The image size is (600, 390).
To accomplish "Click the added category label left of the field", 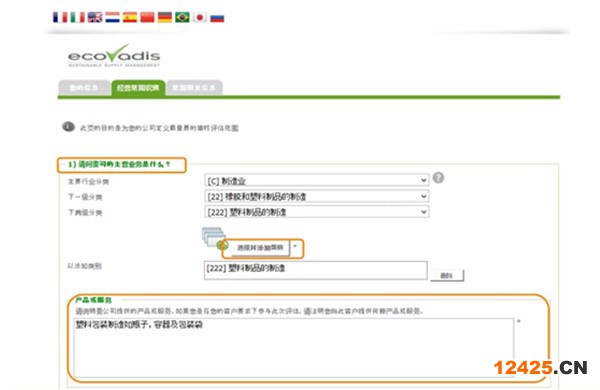I will (x=85, y=266).
